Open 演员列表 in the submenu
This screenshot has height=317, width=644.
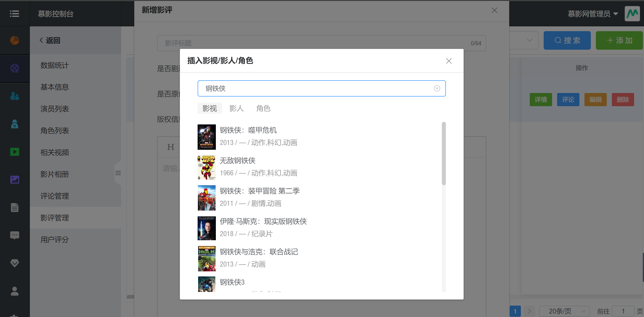tap(75, 109)
